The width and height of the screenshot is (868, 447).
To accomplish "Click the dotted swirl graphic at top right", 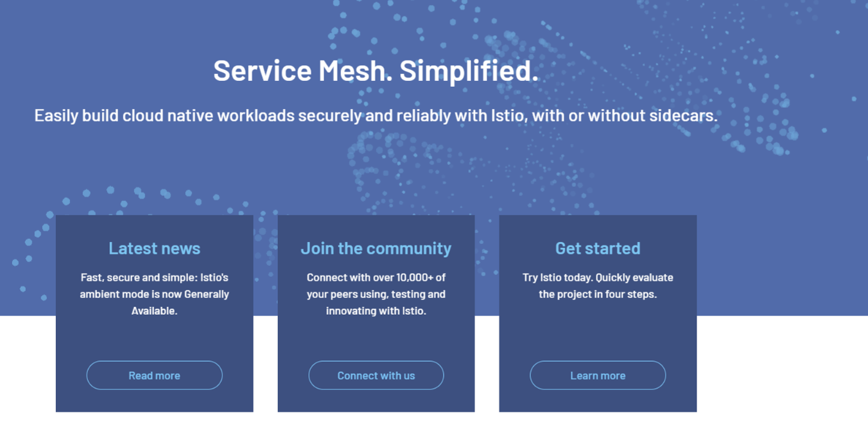I will coord(738,77).
